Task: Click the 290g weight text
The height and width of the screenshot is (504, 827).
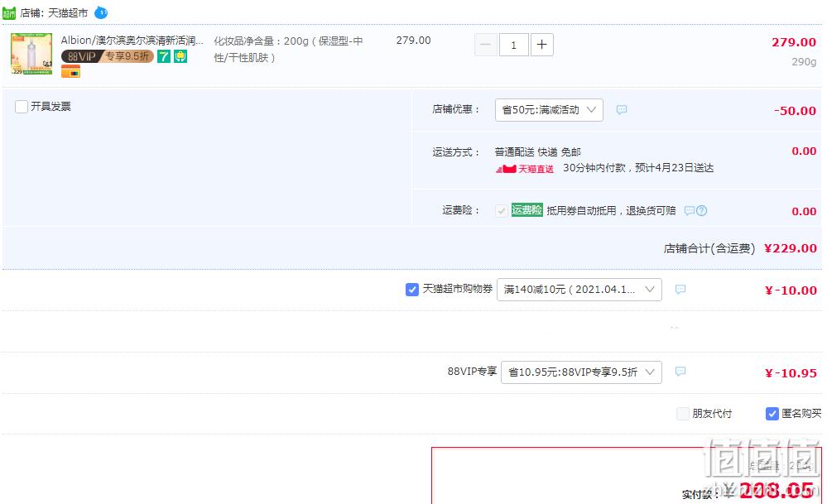Action: [804, 62]
